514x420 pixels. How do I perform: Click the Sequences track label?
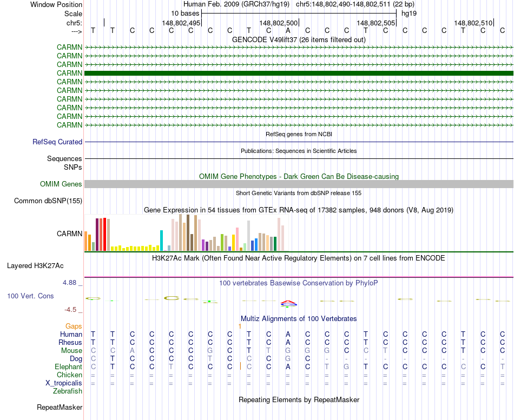pos(64,158)
